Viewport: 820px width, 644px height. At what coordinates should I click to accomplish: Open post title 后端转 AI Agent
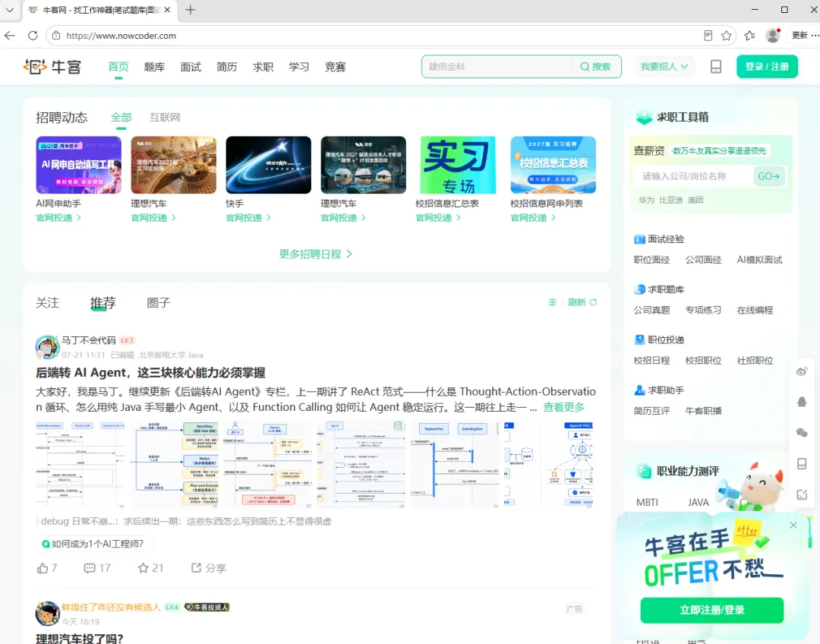[150, 372]
